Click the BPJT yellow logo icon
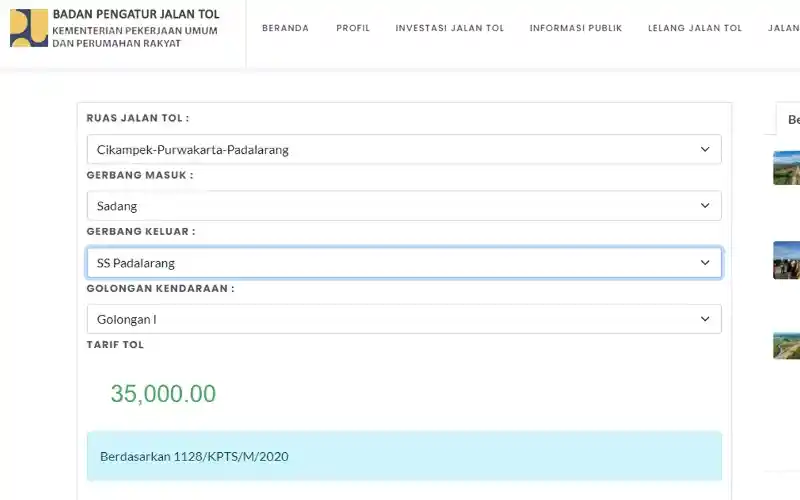Screen dimensions: 800x500 (x=28, y=28)
